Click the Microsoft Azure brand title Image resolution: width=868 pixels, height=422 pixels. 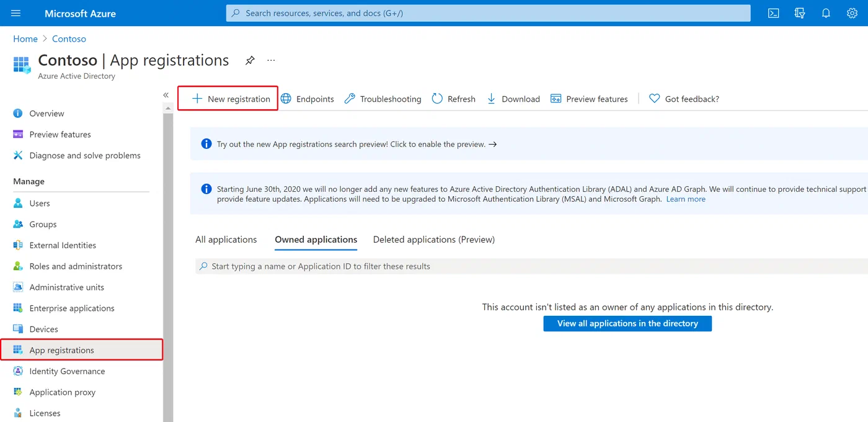tap(80, 13)
